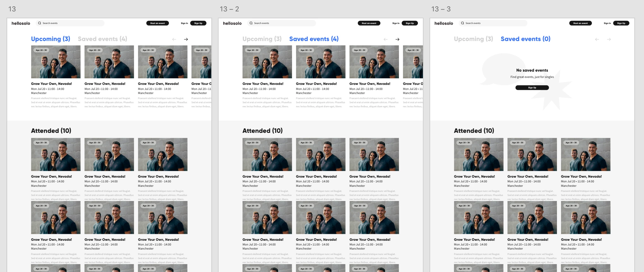The height and width of the screenshot is (272, 644).
Task: Click the greyed next arrow in frame 13 – 3
Action: pos(609,39)
